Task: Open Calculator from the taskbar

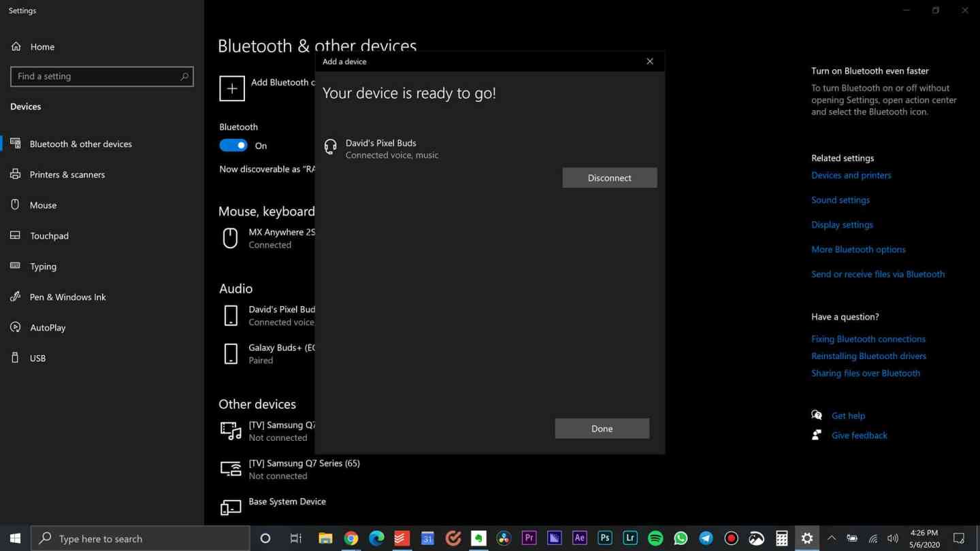Action: tap(782, 538)
